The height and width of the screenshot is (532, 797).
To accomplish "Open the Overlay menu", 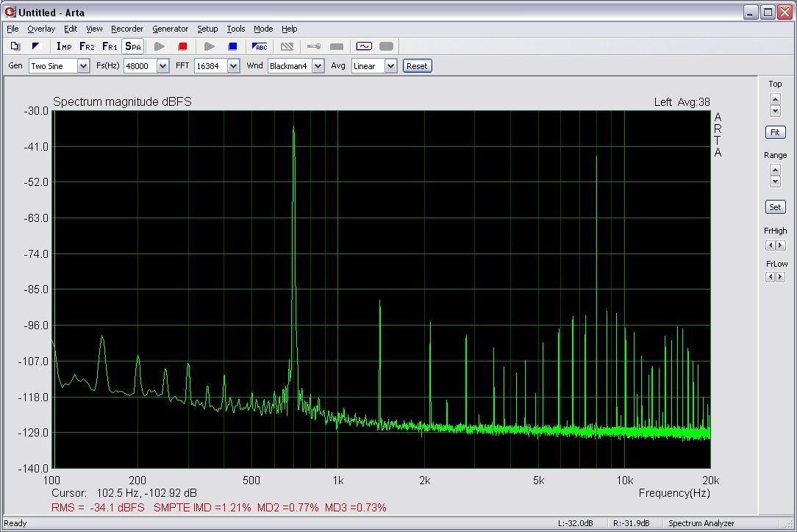I will click(x=41, y=29).
